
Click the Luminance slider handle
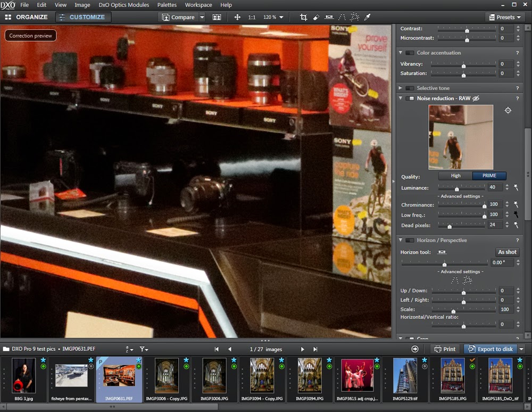456,188
